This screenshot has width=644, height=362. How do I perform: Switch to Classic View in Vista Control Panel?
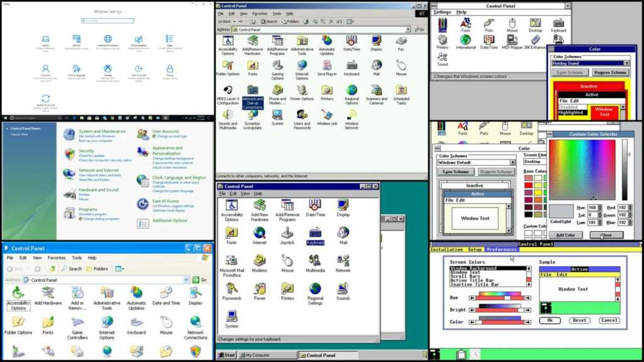pos(19,134)
